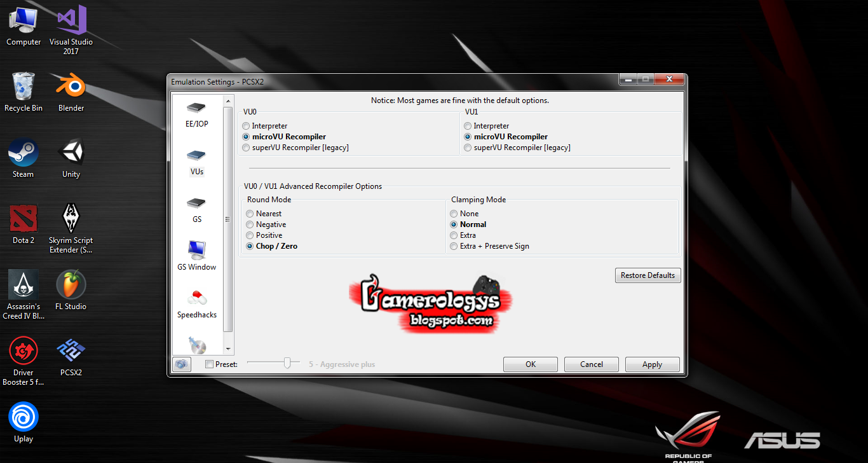This screenshot has height=463, width=868.
Task: Select Interpreter for VU0
Action: [265, 126]
